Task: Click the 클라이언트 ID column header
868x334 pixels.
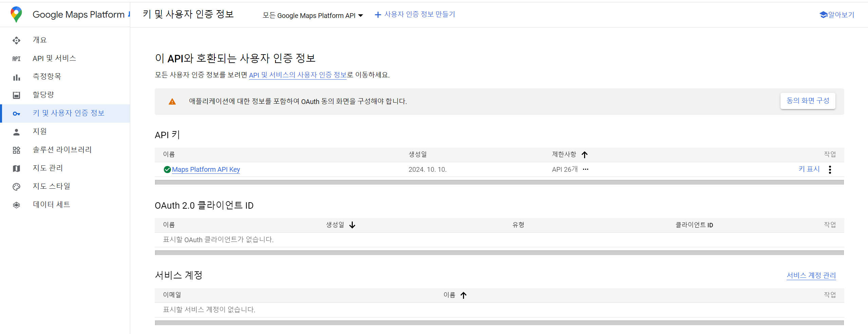Action: pyautogui.click(x=694, y=225)
